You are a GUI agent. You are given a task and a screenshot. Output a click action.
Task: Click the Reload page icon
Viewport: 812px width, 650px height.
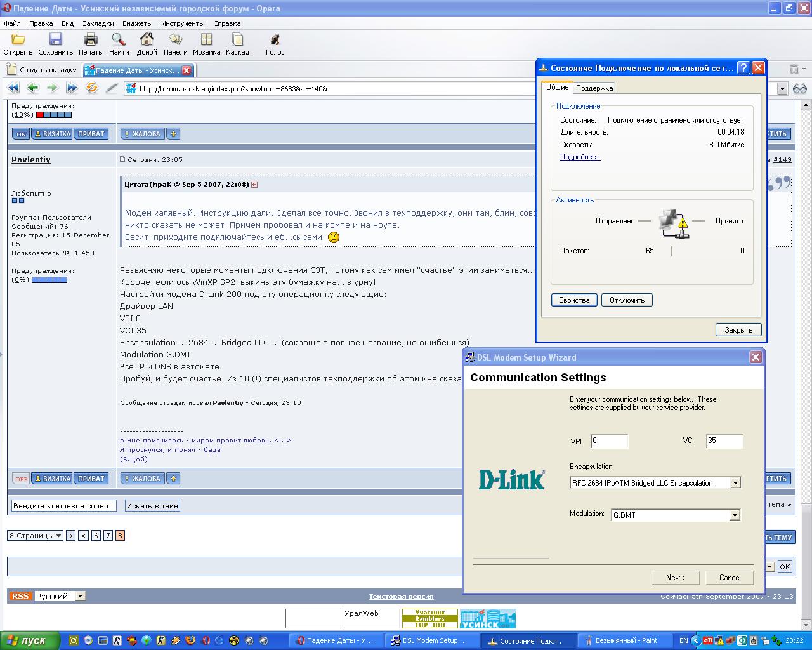pyautogui.click(x=92, y=88)
